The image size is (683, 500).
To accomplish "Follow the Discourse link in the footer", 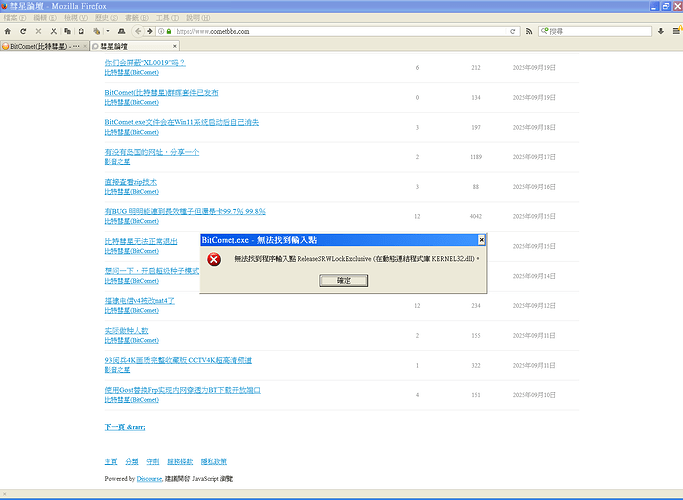I will click(149, 479).
